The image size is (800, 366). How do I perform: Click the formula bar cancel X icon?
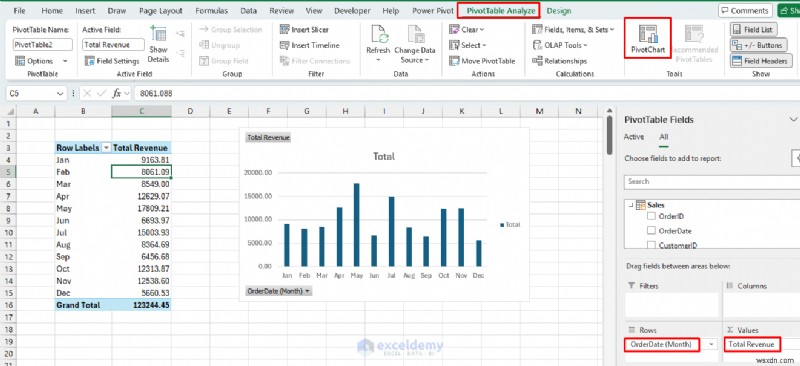click(87, 93)
